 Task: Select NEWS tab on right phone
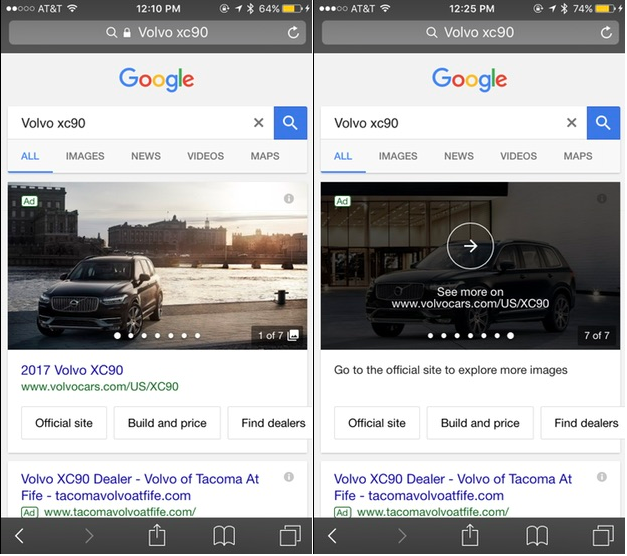(x=459, y=156)
